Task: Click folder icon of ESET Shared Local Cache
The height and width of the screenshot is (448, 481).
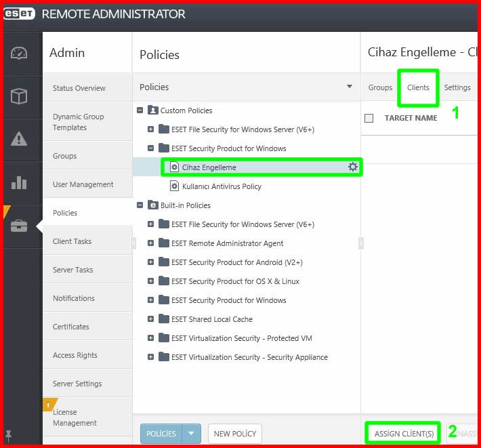Action: coord(164,319)
